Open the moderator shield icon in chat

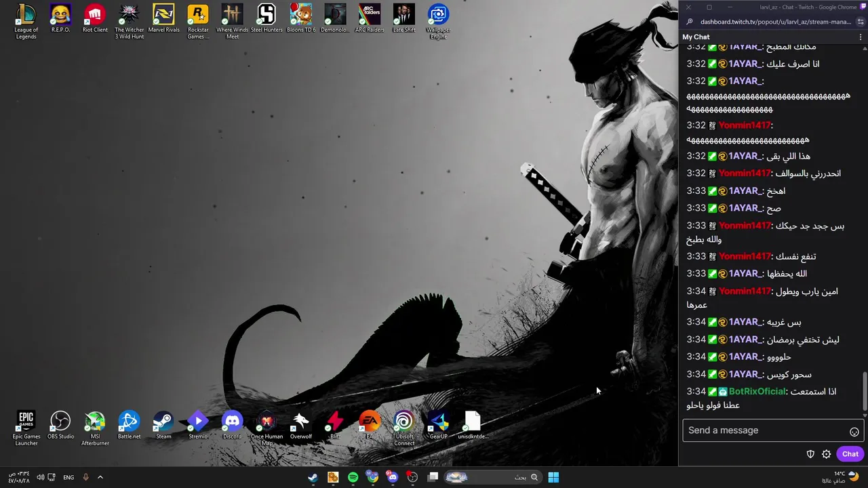[x=810, y=454]
